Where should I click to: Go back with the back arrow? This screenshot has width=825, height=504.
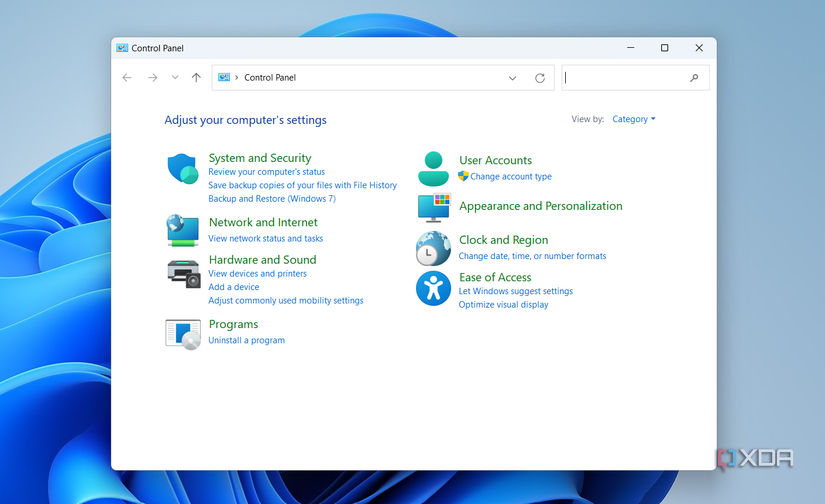(127, 78)
